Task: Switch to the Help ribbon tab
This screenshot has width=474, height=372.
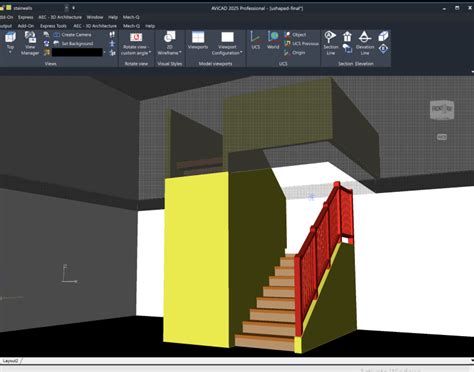Action: [150, 26]
